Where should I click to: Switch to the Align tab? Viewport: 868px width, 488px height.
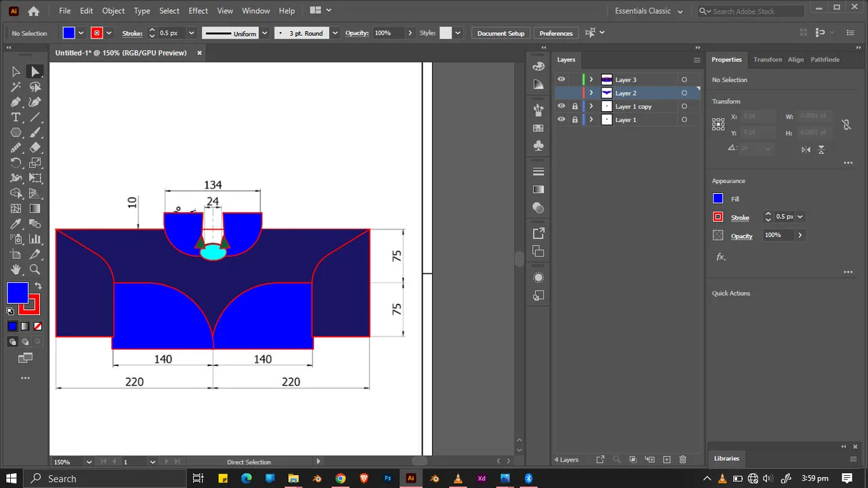tap(795, 60)
